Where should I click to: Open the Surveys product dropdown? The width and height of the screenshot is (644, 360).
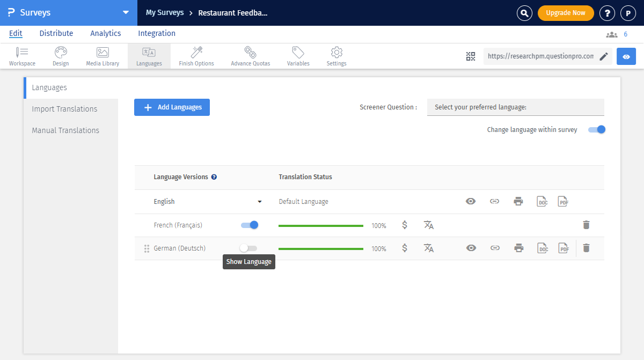pos(126,12)
